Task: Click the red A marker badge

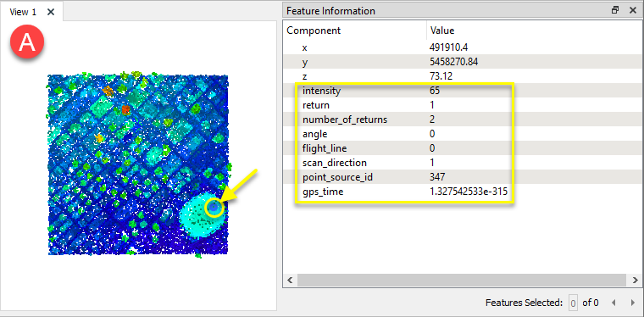Action: pyautogui.click(x=27, y=42)
